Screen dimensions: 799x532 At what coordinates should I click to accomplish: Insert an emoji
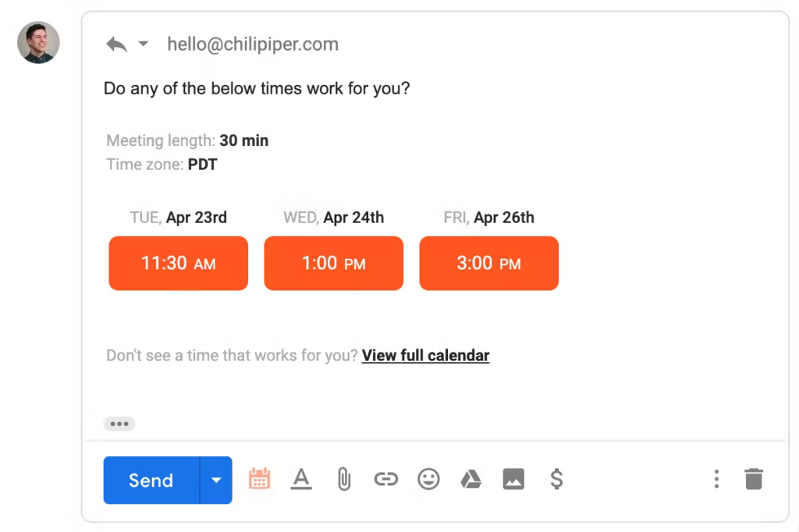click(428, 479)
